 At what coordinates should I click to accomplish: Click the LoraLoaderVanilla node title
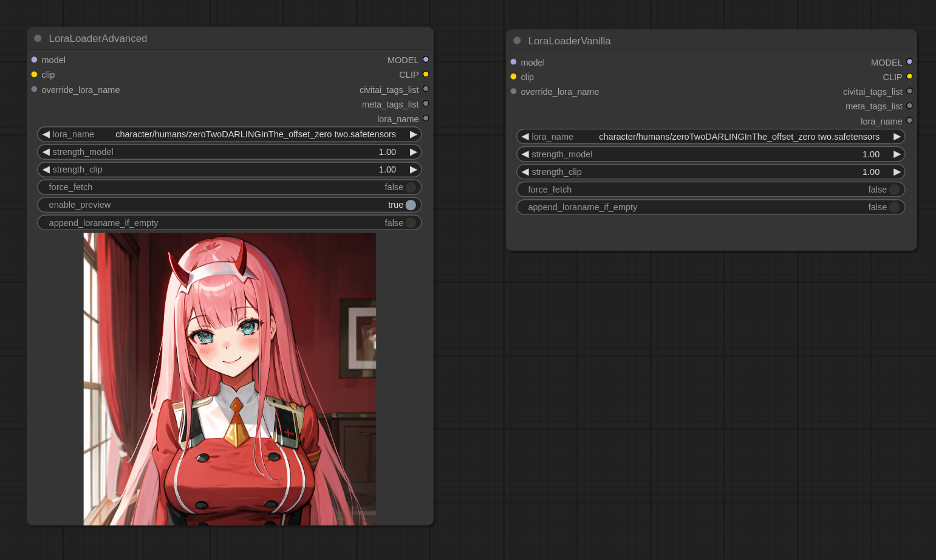coord(569,41)
